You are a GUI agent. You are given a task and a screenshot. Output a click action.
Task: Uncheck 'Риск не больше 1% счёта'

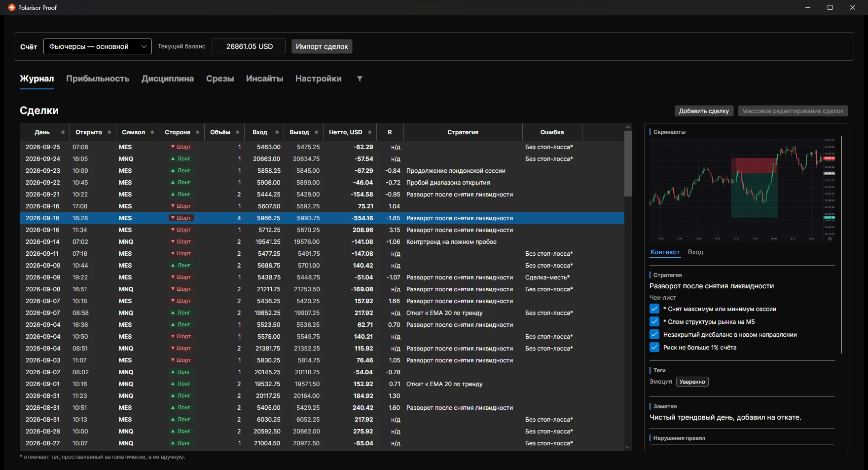(654, 348)
